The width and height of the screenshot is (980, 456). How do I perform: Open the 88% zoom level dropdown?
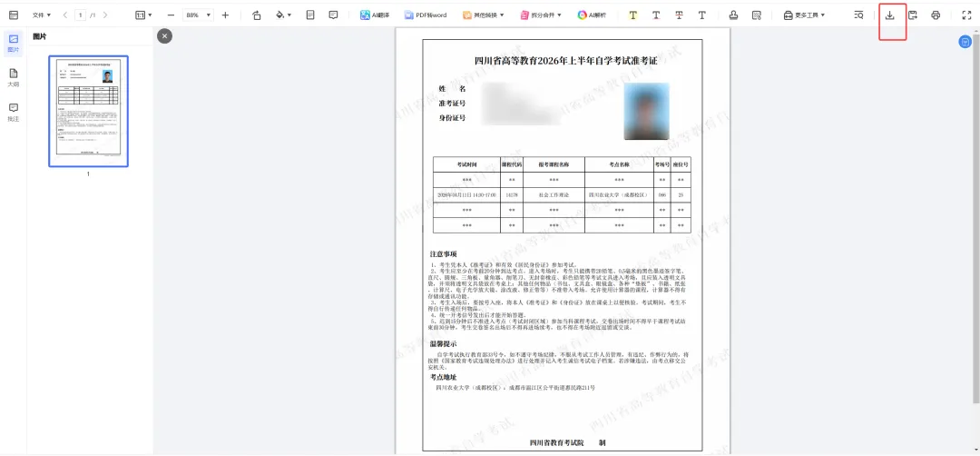click(x=198, y=15)
